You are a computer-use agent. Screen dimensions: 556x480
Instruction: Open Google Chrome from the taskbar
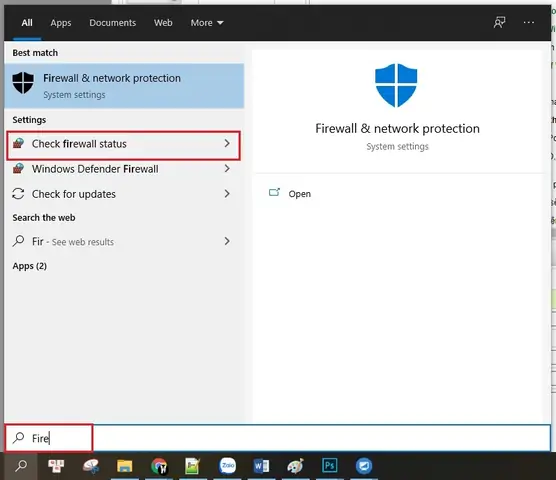pyautogui.click(x=159, y=466)
